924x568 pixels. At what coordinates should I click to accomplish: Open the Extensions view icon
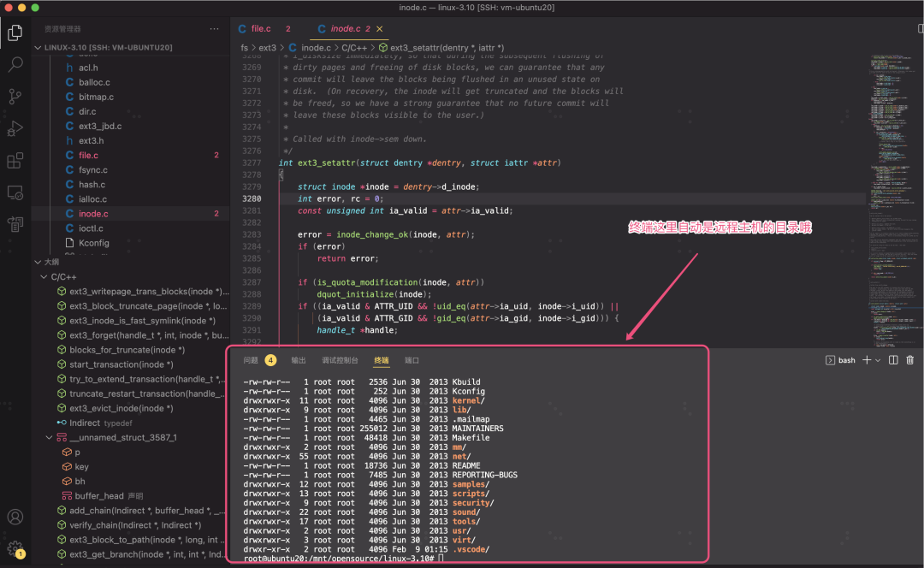pos(15,161)
